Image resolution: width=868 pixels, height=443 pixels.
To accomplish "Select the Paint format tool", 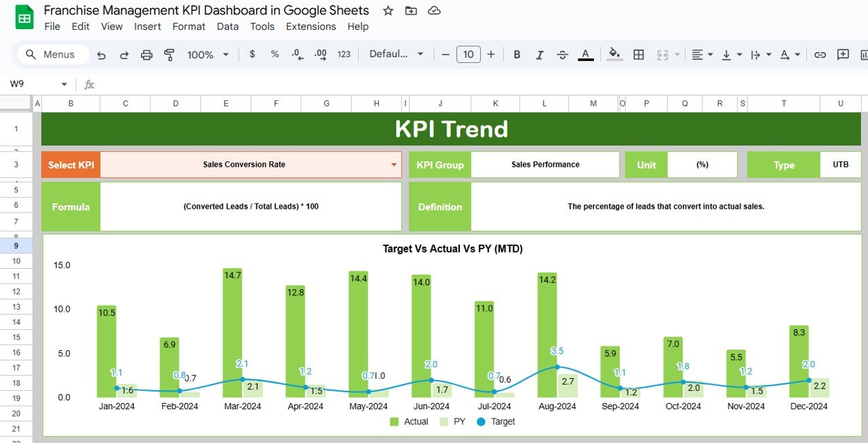I will click(169, 54).
